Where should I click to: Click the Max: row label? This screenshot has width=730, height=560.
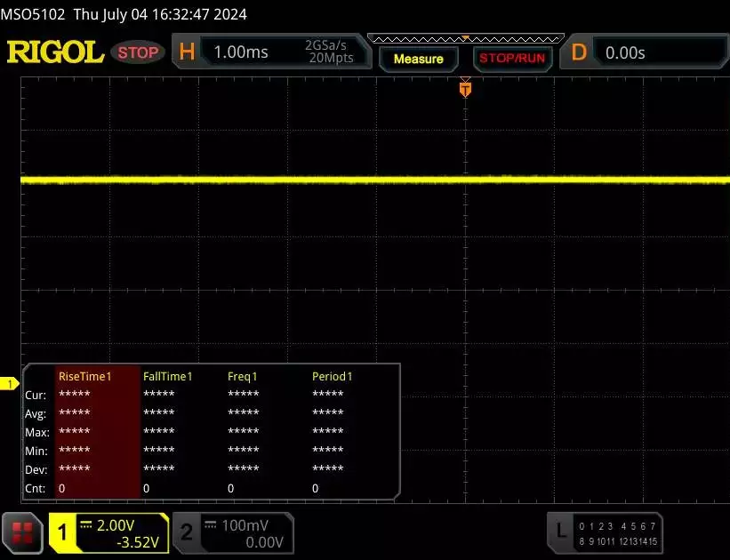point(36,433)
